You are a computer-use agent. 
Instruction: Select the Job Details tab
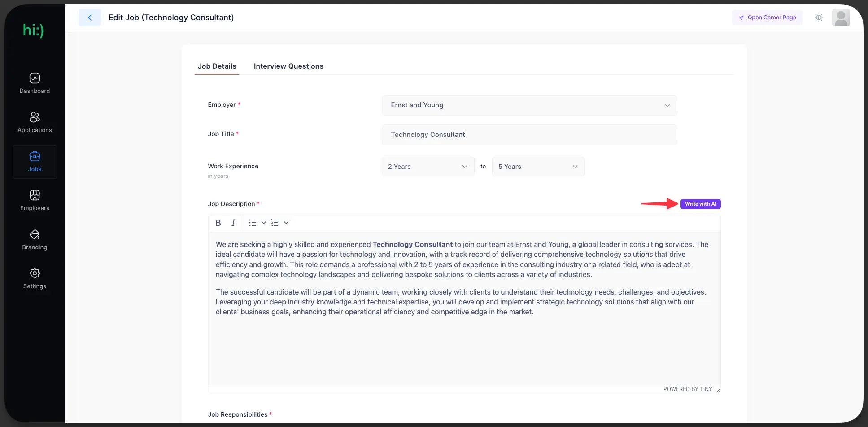pos(217,66)
